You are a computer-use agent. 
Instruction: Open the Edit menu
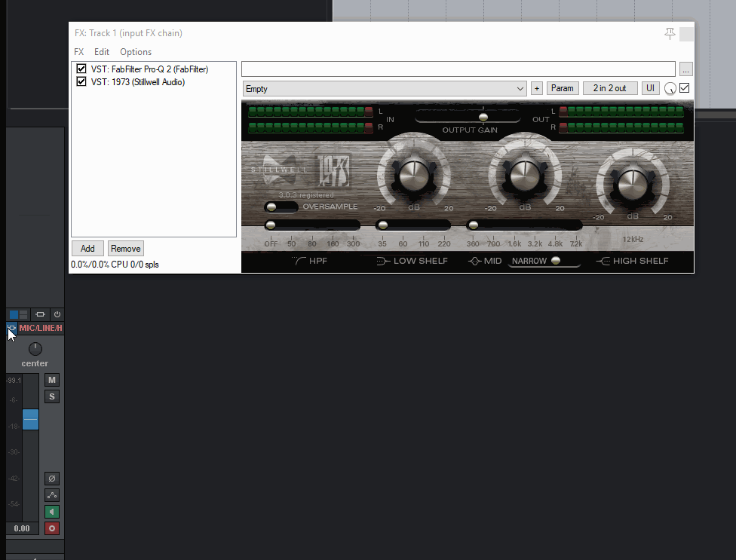point(101,52)
